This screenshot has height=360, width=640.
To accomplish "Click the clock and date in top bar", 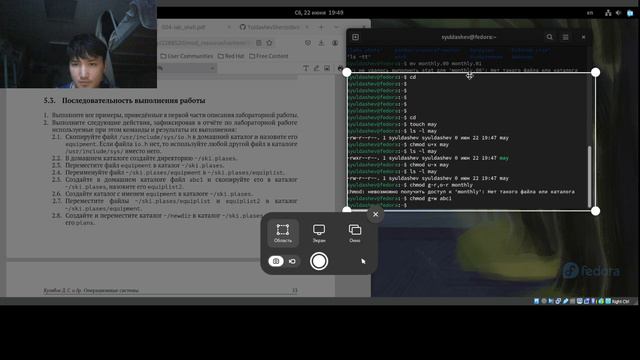I will [319, 13].
